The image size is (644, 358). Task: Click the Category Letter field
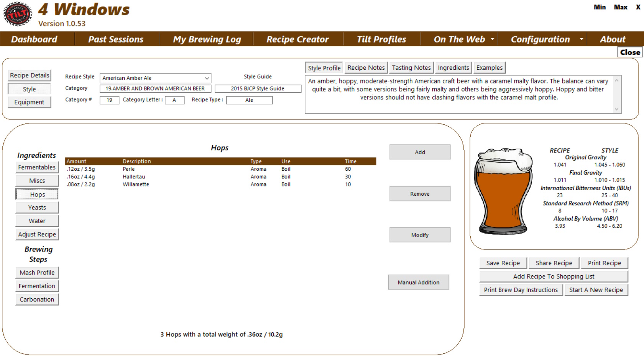174,100
